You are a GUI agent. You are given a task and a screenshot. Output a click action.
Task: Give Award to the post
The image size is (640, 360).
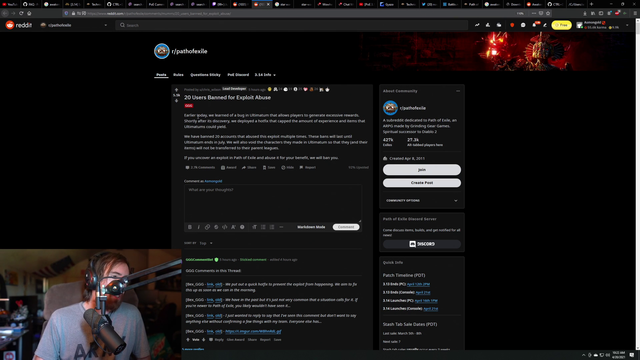tap(229, 167)
